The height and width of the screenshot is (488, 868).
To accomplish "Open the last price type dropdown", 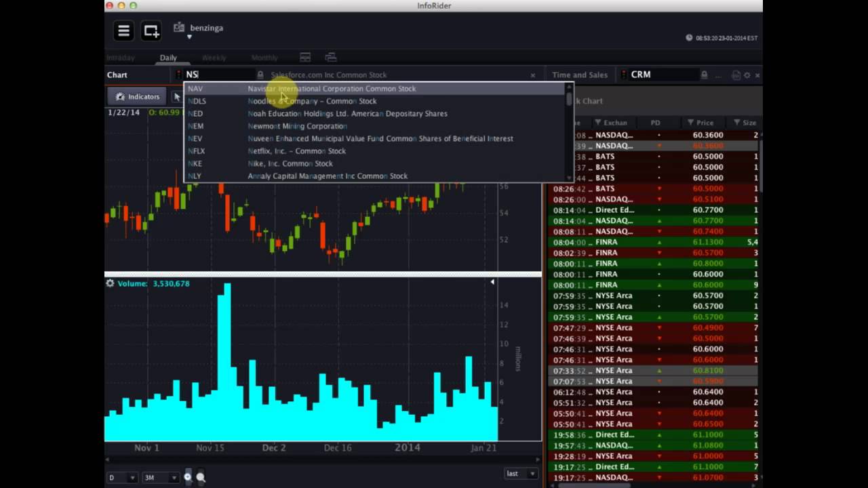I will [521, 474].
